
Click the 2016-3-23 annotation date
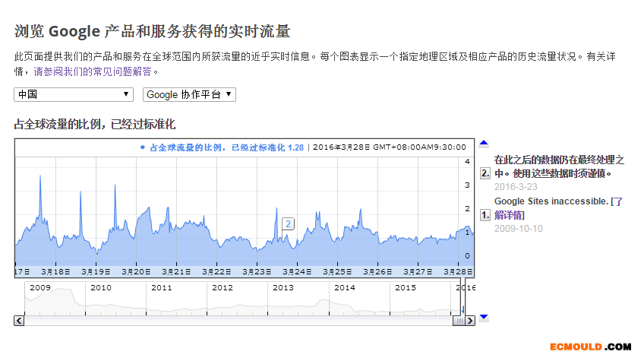click(516, 186)
